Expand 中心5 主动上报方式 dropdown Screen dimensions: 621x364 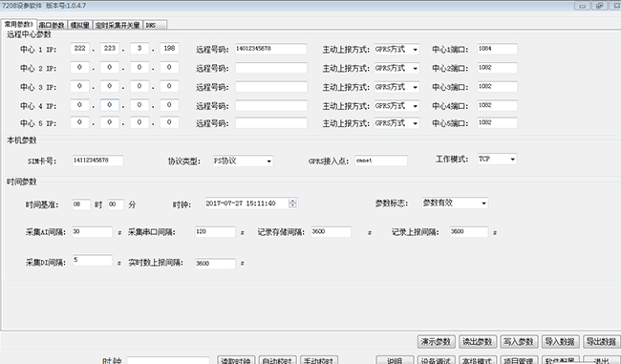point(396,123)
